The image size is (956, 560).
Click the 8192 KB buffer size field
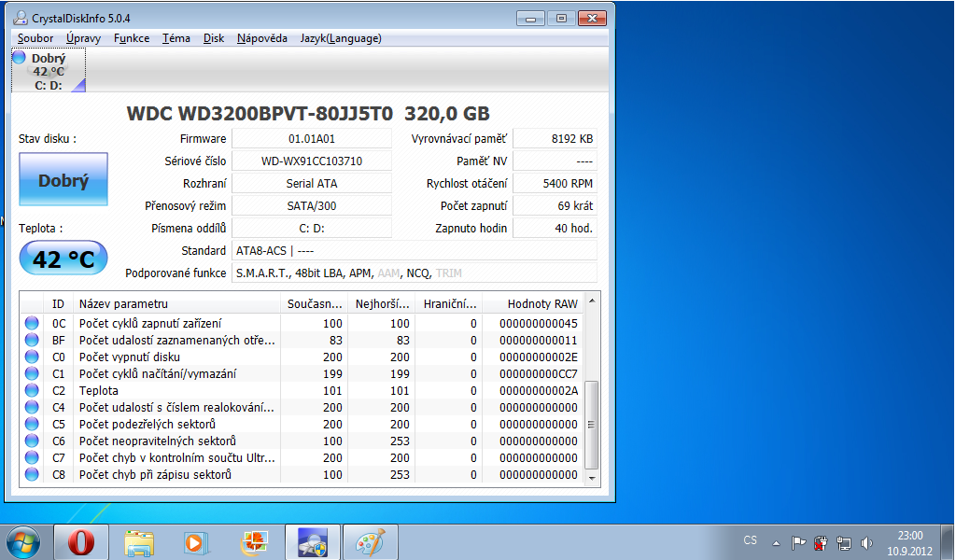555,139
